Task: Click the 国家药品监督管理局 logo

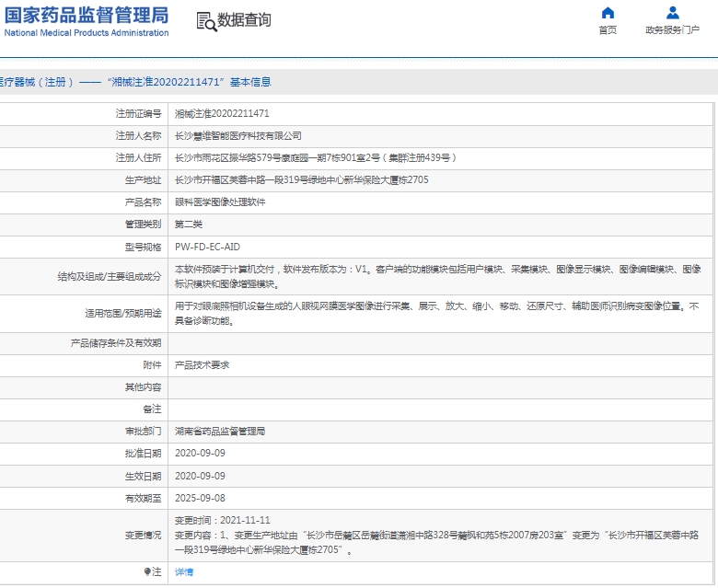Action: click(87, 16)
